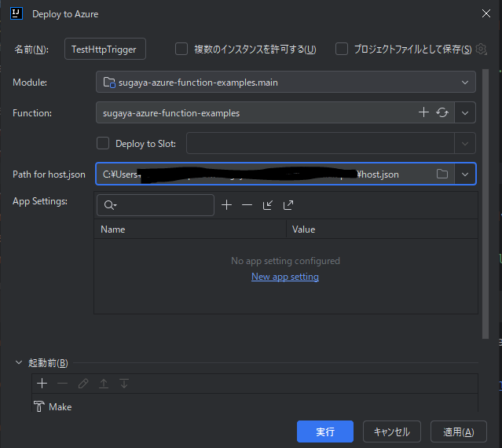502x448 pixels.
Task: Remove before-launch task with minus icon
Action: (x=62, y=384)
